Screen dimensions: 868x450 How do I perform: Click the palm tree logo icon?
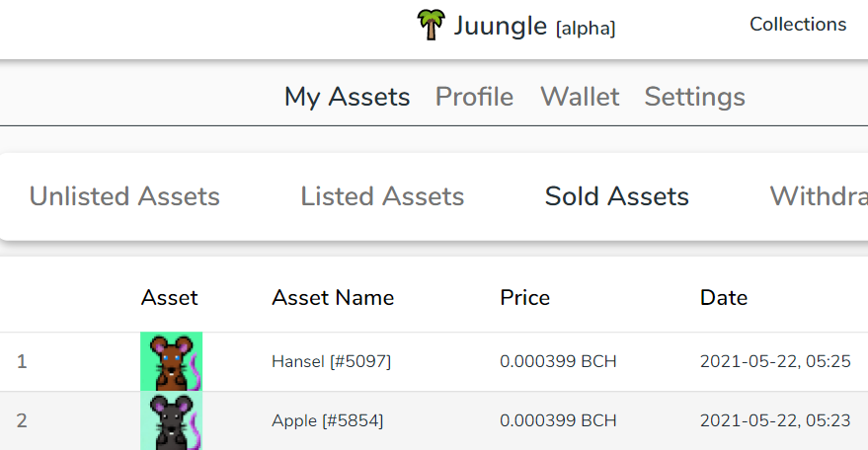(431, 25)
